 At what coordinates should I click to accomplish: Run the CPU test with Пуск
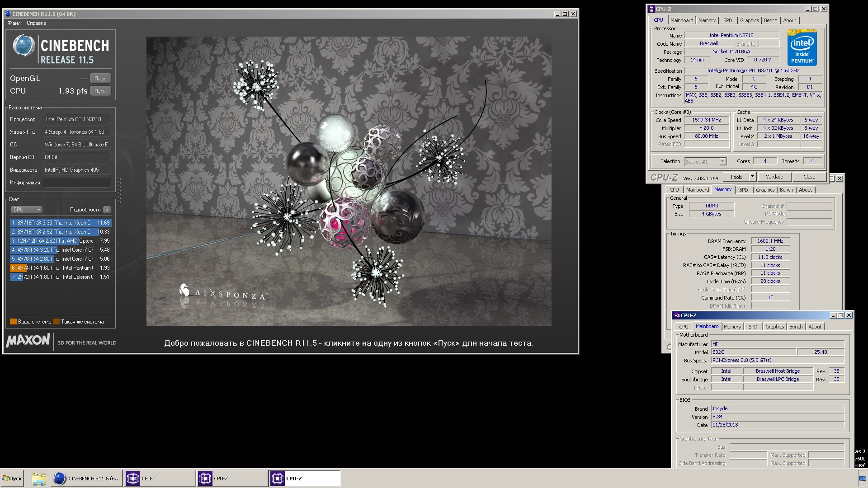point(100,91)
